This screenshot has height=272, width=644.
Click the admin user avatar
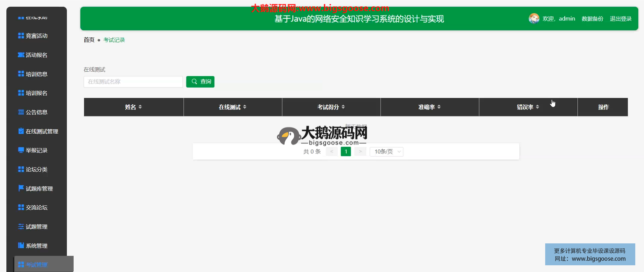534,19
